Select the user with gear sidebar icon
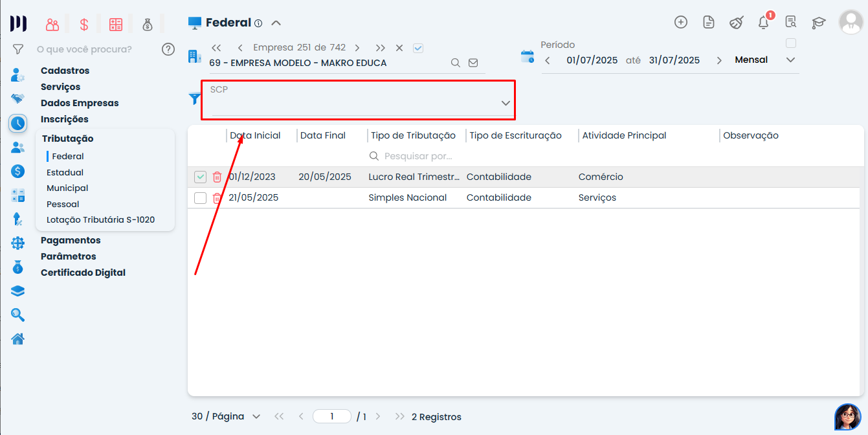This screenshot has width=868, height=435. 17,75
